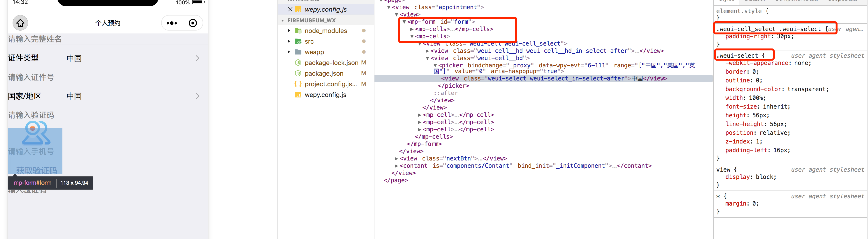Focus the 请输入手机号 input field
The height and width of the screenshot is (239, 868).
click(31, 151)
